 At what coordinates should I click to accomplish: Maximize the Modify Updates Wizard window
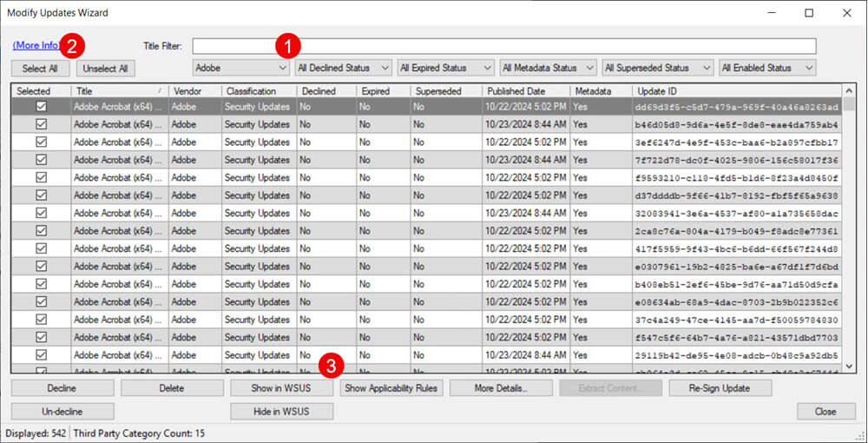click(x=809, y=13)
